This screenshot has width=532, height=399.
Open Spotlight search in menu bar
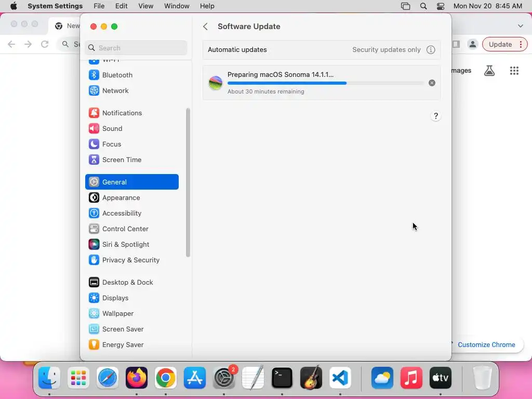(x=423, y=6)
